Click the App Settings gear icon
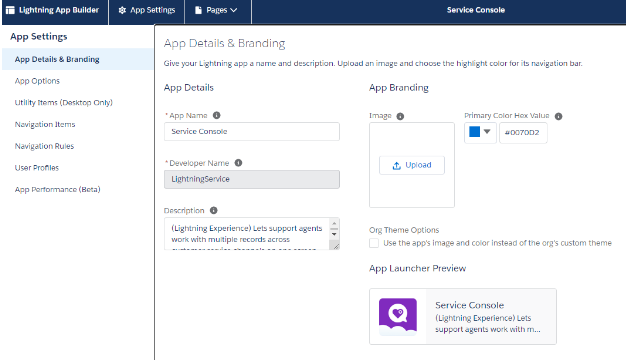The height and width of the screenshot is (364, 626). click(122, 10)
